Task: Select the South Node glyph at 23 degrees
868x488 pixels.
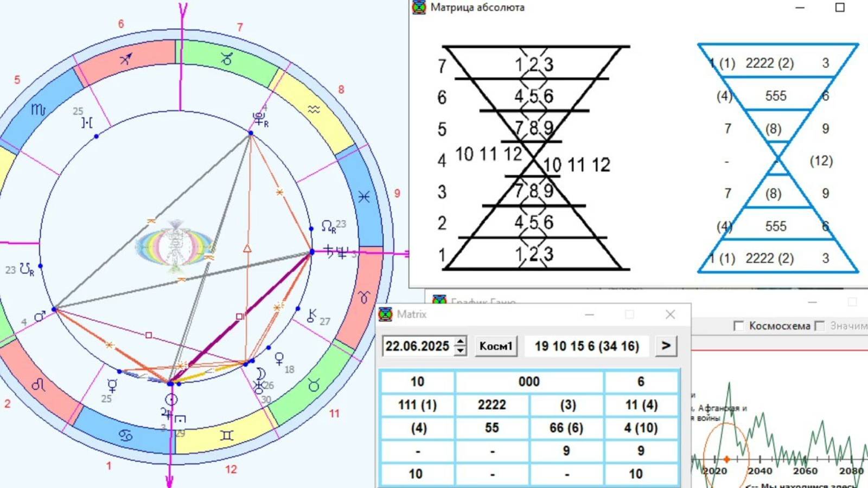Action: 27,269
